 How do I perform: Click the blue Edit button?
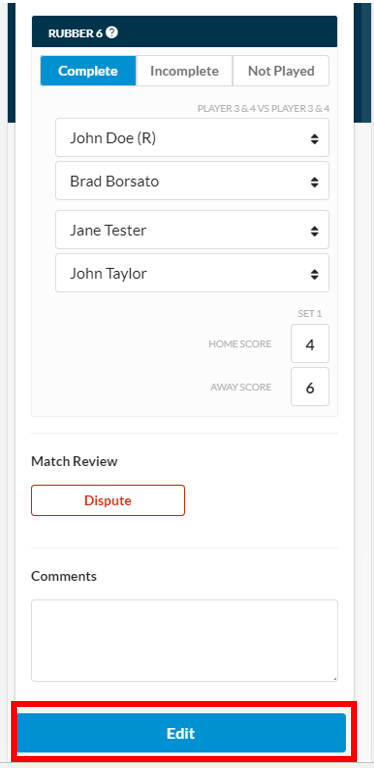point(181,733)
